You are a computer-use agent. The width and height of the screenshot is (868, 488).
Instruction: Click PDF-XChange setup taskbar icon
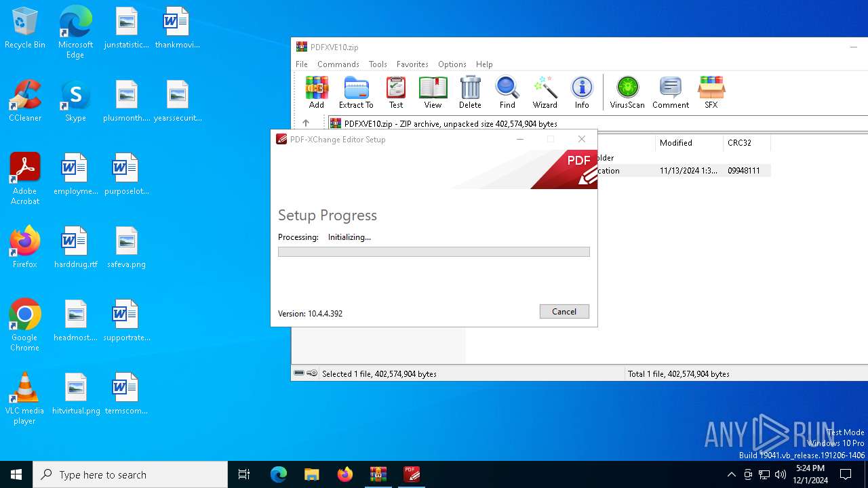[x=412, y=474]
